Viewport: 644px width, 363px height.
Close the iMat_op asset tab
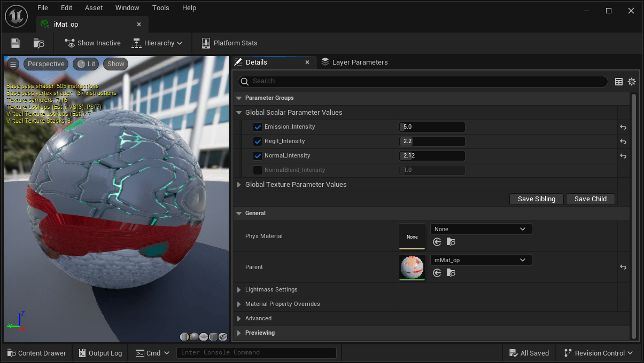point(139,25)
